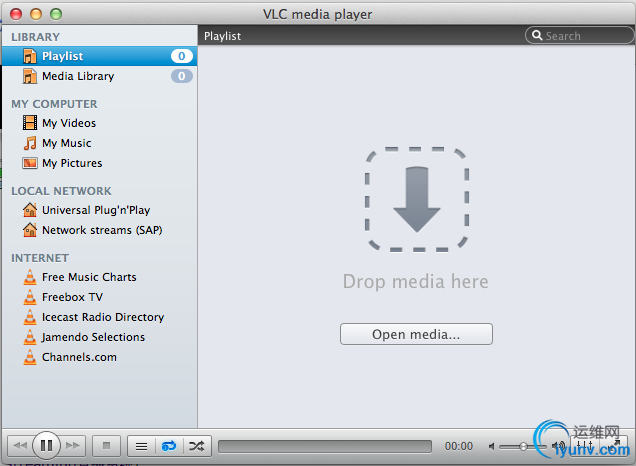Open Freebox TV
Image resolution: width=636 pixels, height=466 pixels.
point(73,297)
